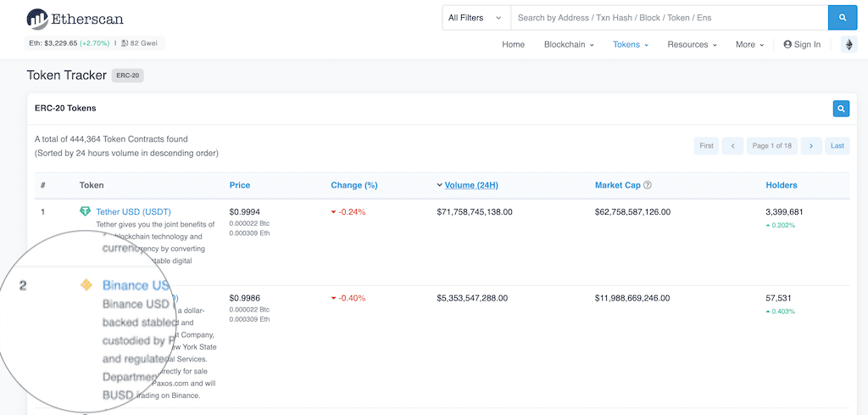Screen dimensions: 868x415
Task: Focus the address search input field
Action: pos(670,18)
